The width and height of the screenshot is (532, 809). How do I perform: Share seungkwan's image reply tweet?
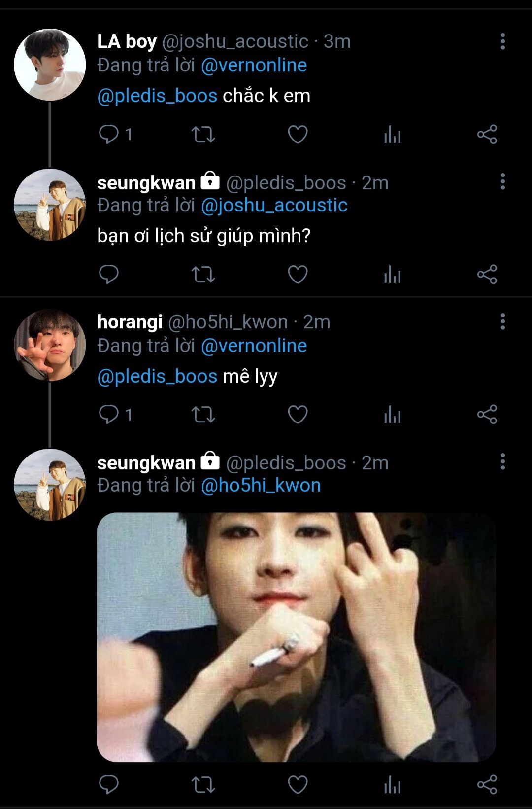click(487, 784)
